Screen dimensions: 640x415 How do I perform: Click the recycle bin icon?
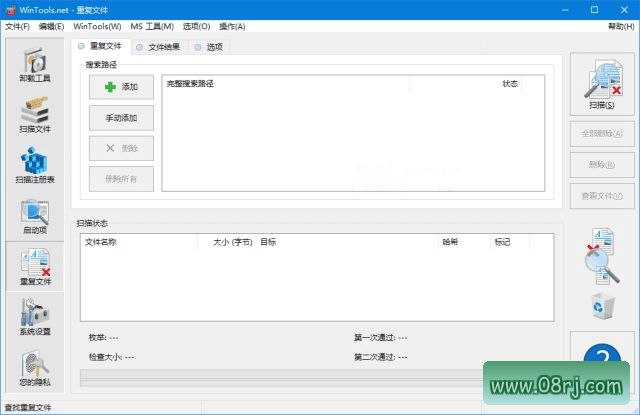click(x=603, y=306)
